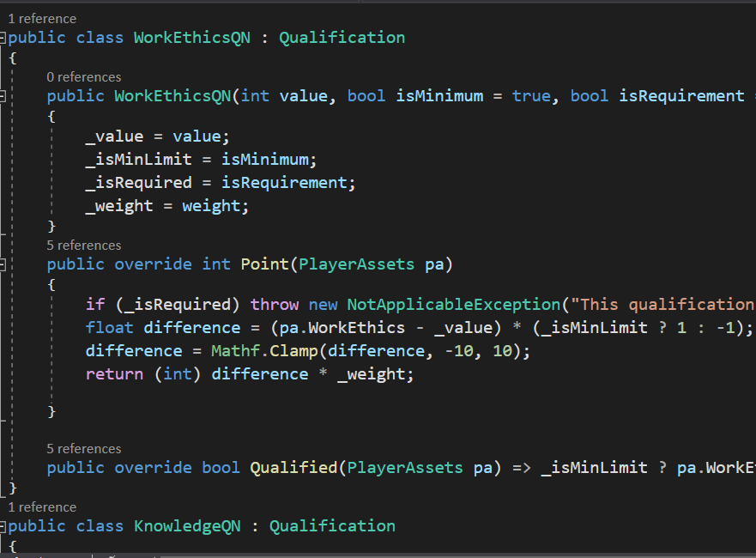Click the 'true' default value

pos(531,96)
